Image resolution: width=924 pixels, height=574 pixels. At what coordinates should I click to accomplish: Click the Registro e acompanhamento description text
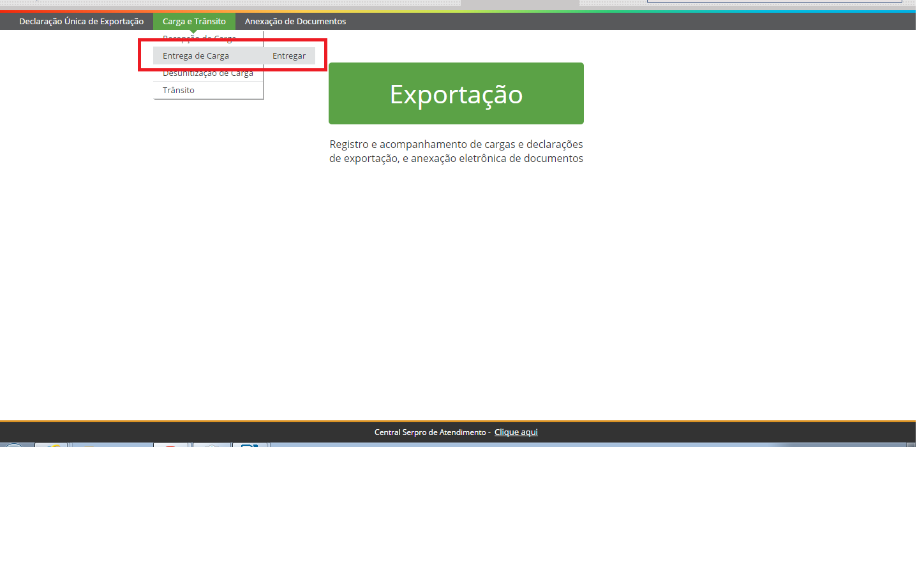click(x=456, y=151)
